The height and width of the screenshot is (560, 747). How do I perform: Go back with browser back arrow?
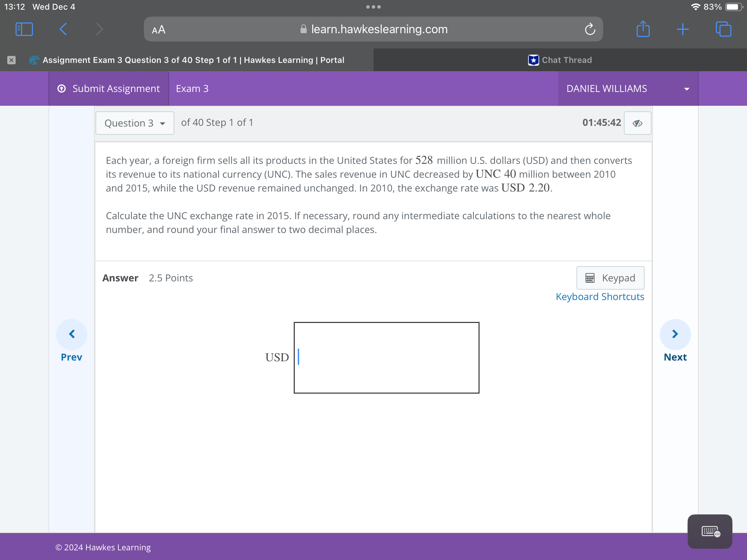(63, 29)
